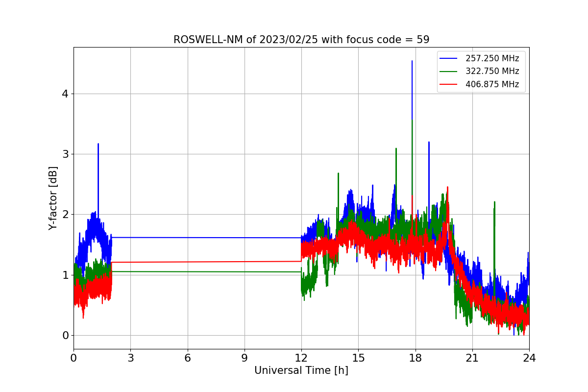
Task: Click x-axis tick label 6
Action: (188, 358)
